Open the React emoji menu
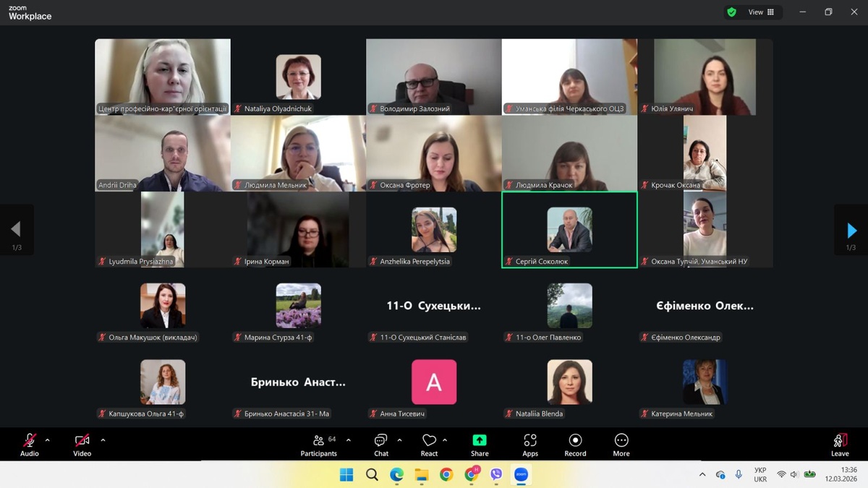Image resolution: width=868 pixels, height=488 pixels. [429, 445]
